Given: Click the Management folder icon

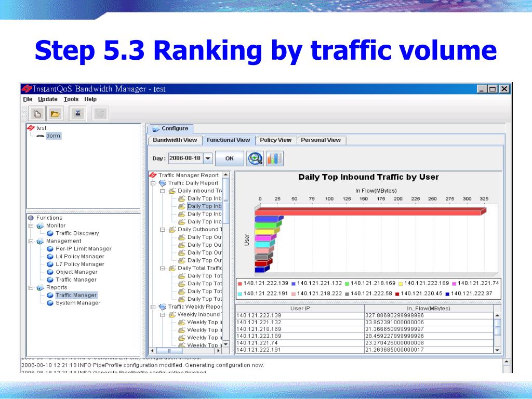Looking at the screenshot, I should [41, 241].
